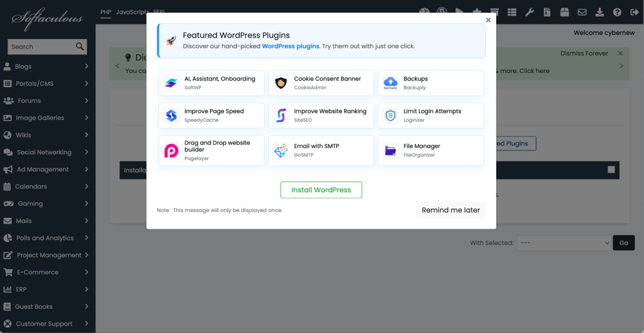
Task: Open the task list icon in top toolbar
Action: pyautogui.click(x=512, y=13)
